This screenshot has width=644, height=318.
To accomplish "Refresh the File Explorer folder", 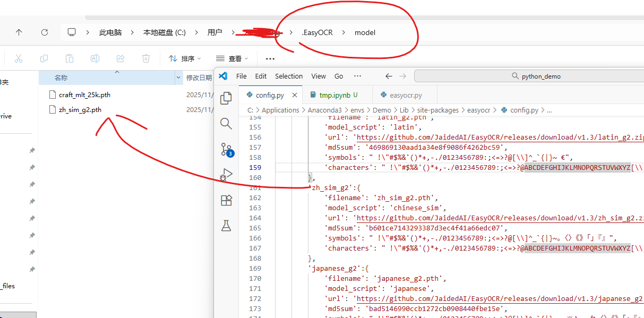I will 45,32.
